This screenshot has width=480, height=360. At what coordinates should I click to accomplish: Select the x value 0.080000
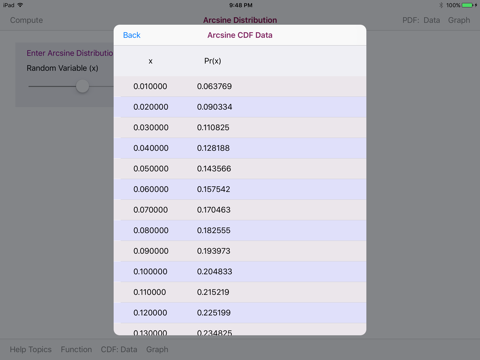pyautogui.click(x=151, y=230)
